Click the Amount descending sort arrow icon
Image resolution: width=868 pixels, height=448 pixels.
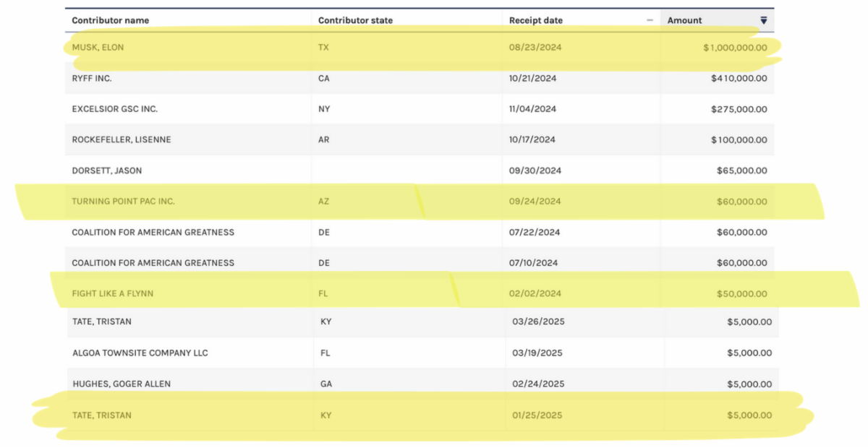tap(763, 20)
